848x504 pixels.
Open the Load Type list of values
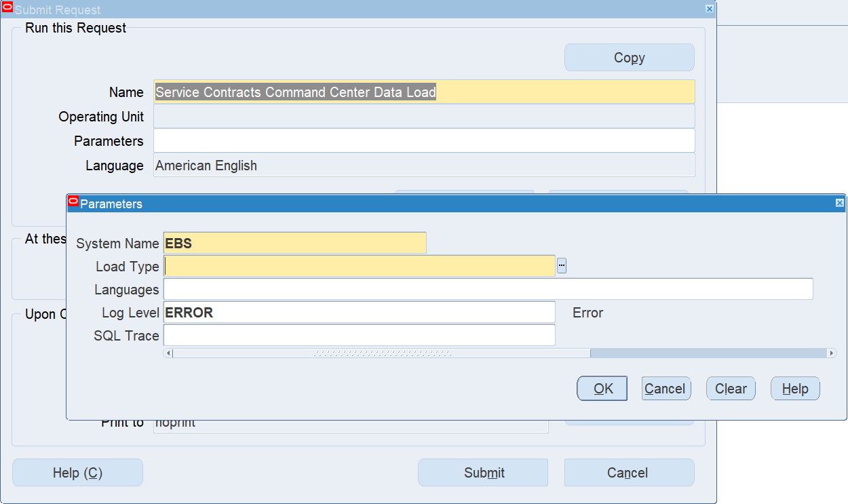point(562,266)
